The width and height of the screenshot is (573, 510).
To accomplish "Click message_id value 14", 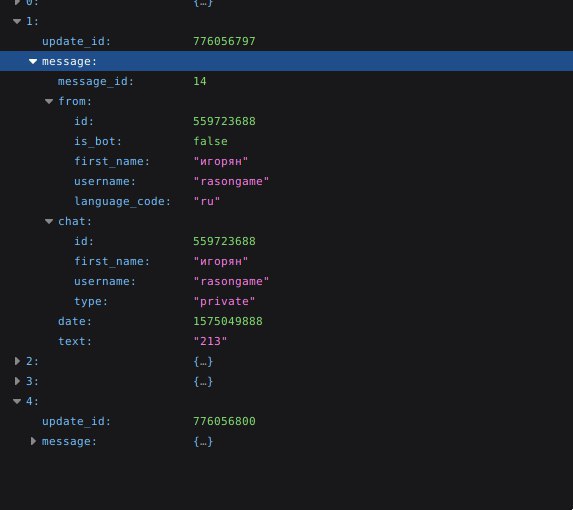I will (x=200, y=81).
